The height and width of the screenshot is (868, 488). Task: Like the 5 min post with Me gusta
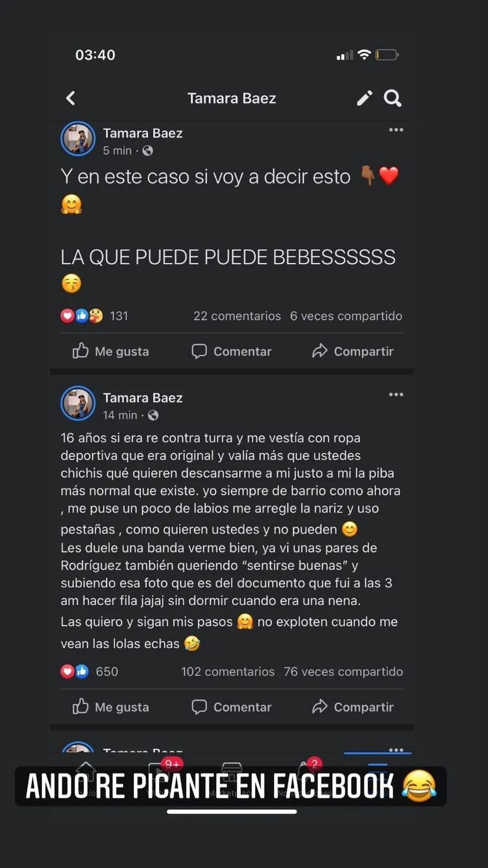[x=111, y=351]
